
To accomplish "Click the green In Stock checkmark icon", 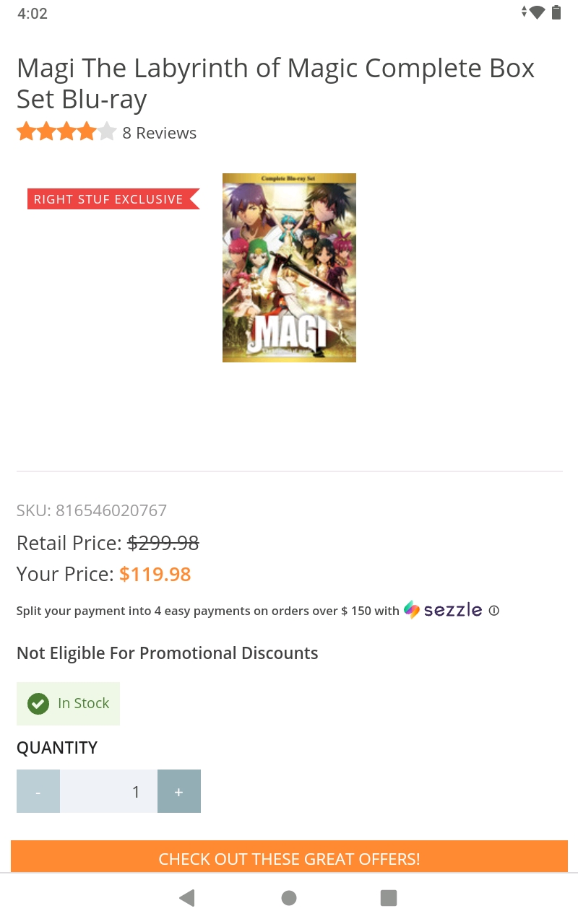I will coord(38,703).
